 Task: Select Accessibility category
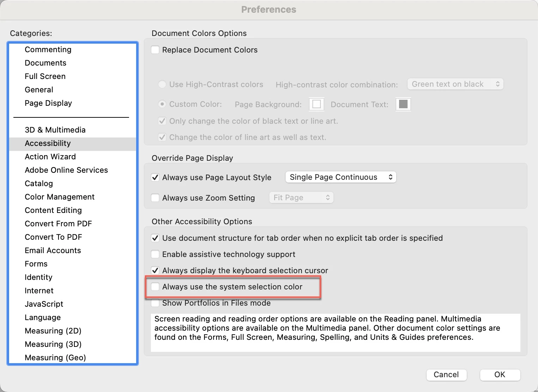73,143
